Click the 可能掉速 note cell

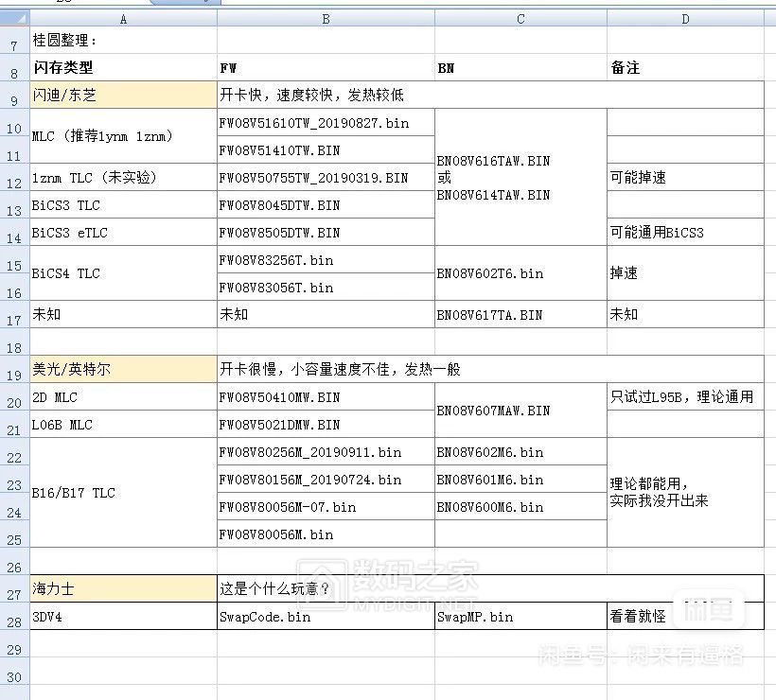point(685,177)
